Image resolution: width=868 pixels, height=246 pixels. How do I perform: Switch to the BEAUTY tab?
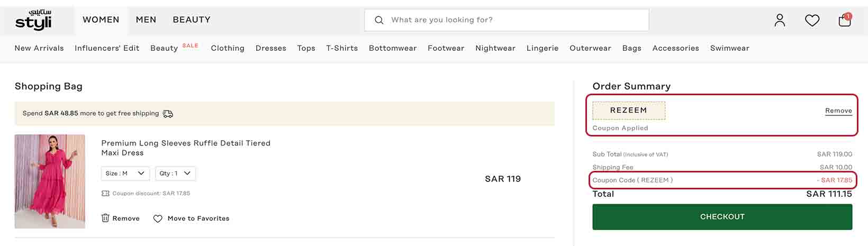tap(192, 20)
